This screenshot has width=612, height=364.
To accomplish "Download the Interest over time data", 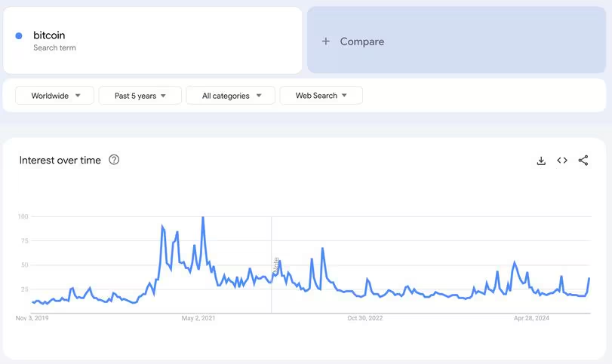I will tap(541, 161).
